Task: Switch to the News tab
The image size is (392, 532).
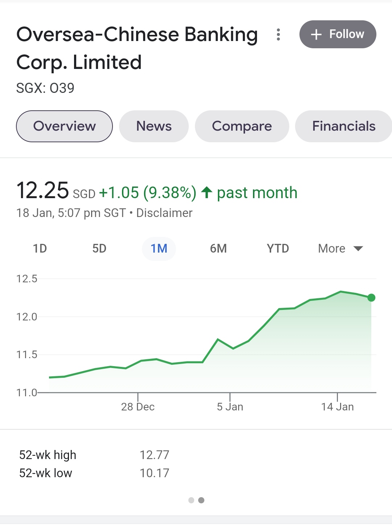Action: (x=154, y=126)
